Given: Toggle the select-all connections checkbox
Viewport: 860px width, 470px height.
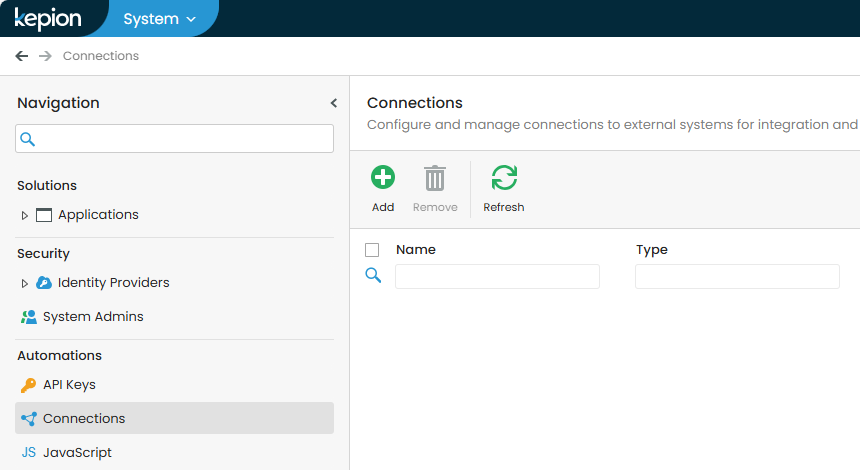Looking at the screenshot, I should [x=372, y=250].
